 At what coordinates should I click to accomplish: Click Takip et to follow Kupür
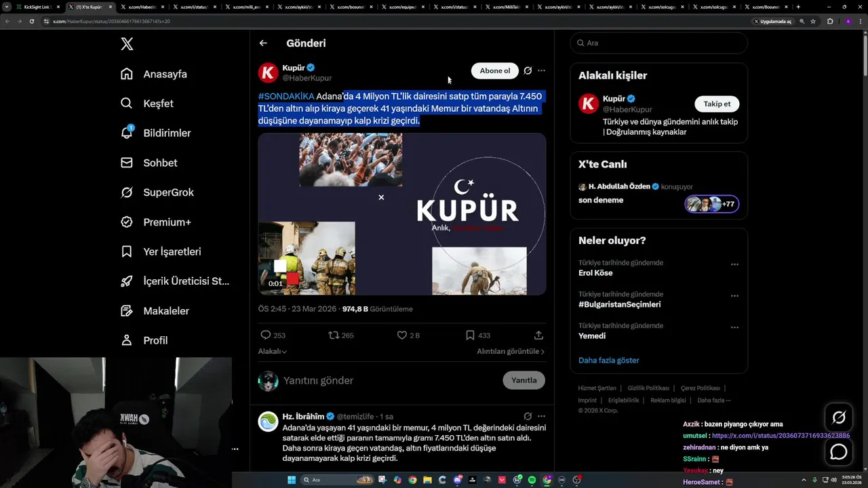click(x=717, y=104)
